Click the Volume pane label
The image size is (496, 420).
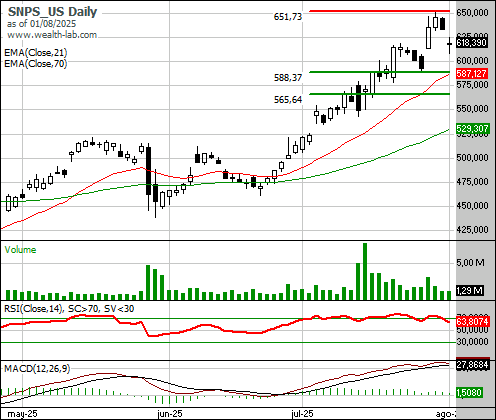point(20,250)
